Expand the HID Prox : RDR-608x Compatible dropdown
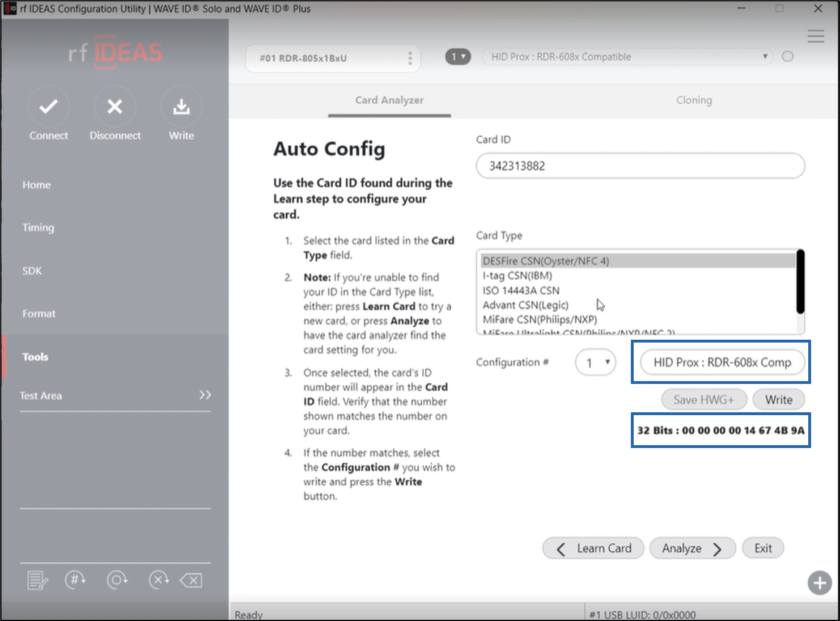The image size is (840, 621). coord(627,57)
